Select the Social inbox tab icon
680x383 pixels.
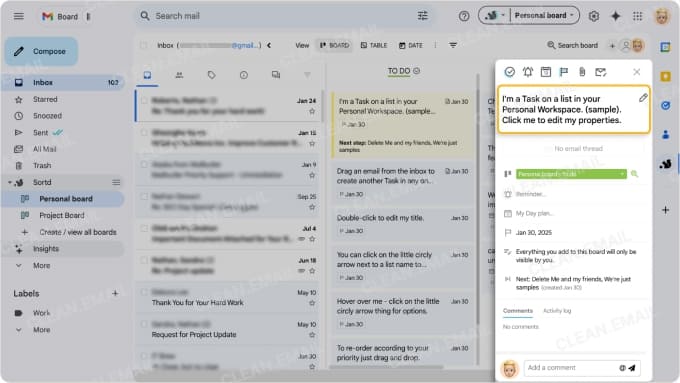tap(179, 75)
